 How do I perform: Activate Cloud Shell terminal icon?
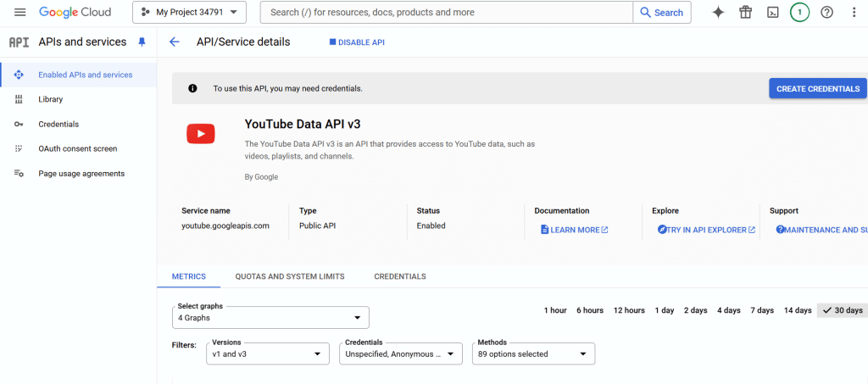point(772,13)
